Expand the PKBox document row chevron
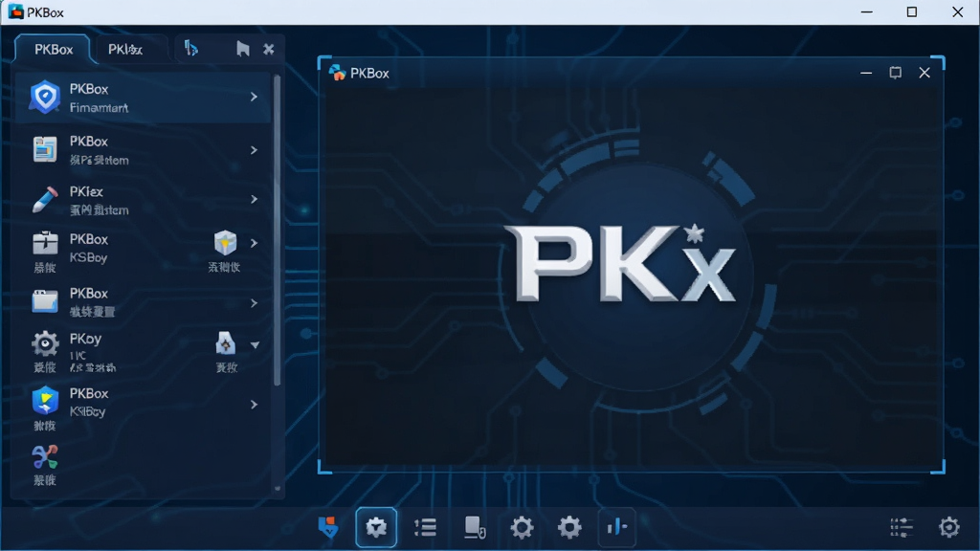The image size is (980, 551). (x=254, y=150)
